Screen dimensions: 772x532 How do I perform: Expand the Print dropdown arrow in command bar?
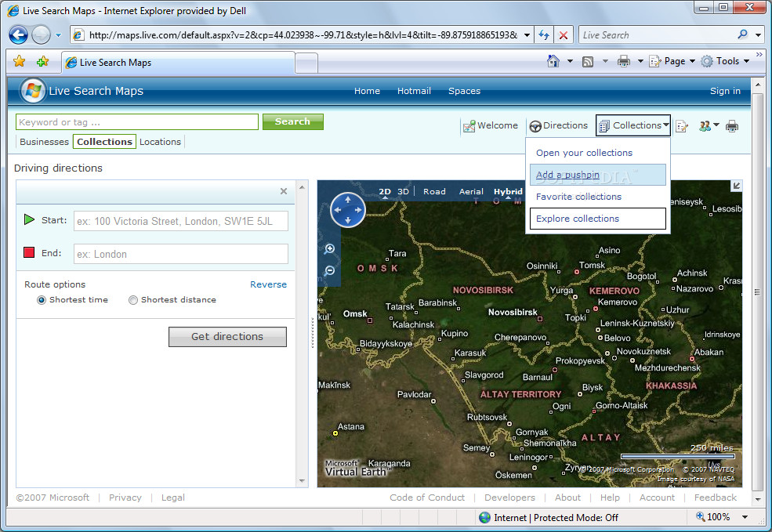coord(640,62)
